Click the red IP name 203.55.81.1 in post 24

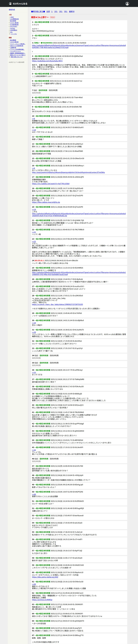click(39, 260)
